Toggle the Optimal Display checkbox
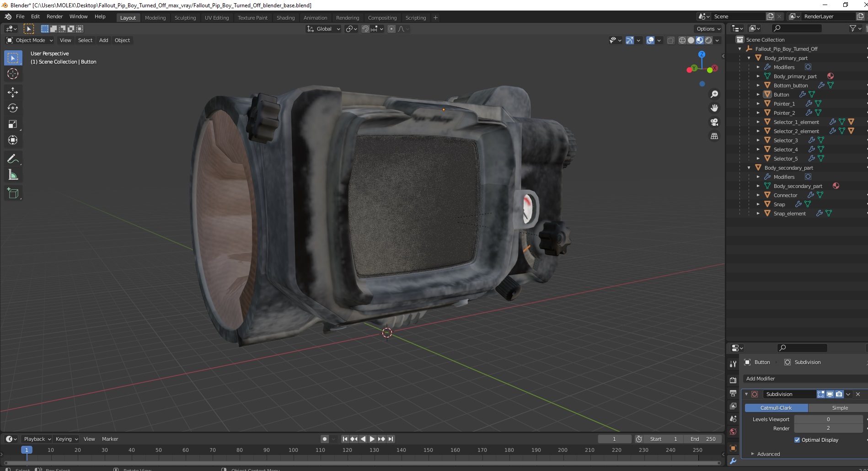868x471 pixels. (797, 440)
